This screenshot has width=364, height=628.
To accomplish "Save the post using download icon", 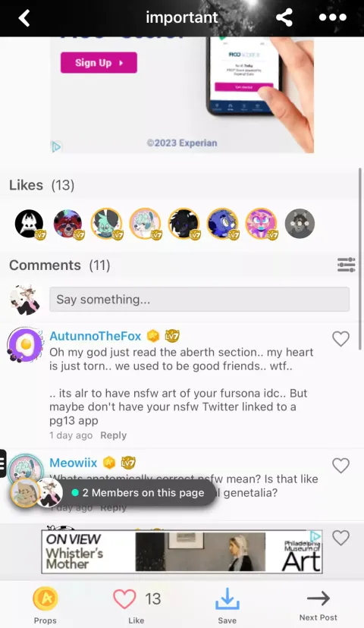I will (227, 598).
